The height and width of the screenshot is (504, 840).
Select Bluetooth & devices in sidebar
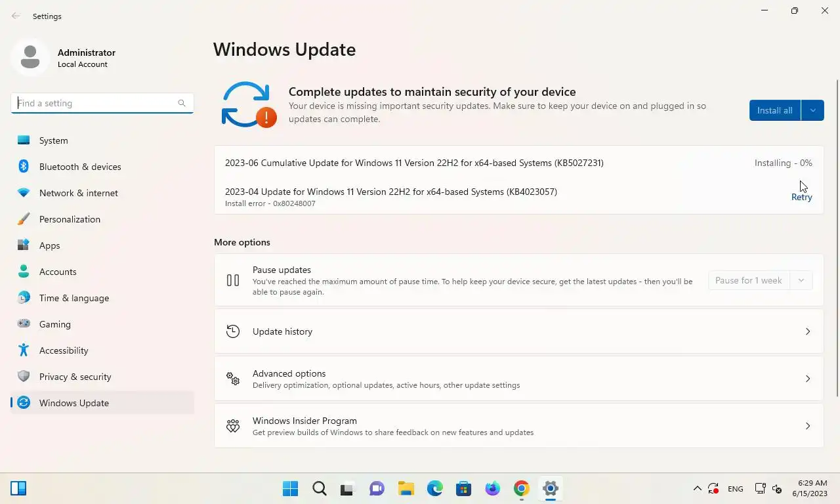(102, 167)
